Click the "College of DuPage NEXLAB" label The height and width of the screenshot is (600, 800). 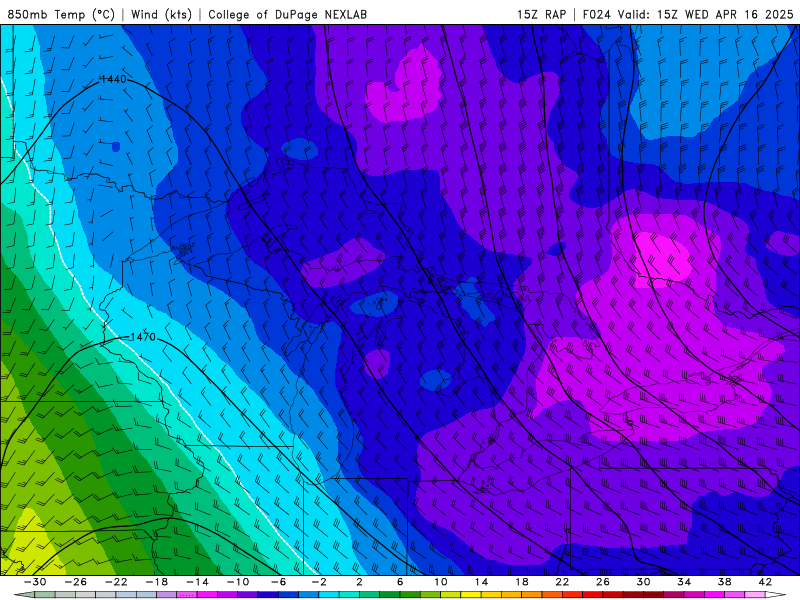pyautogui.click(x=287, y=14)
